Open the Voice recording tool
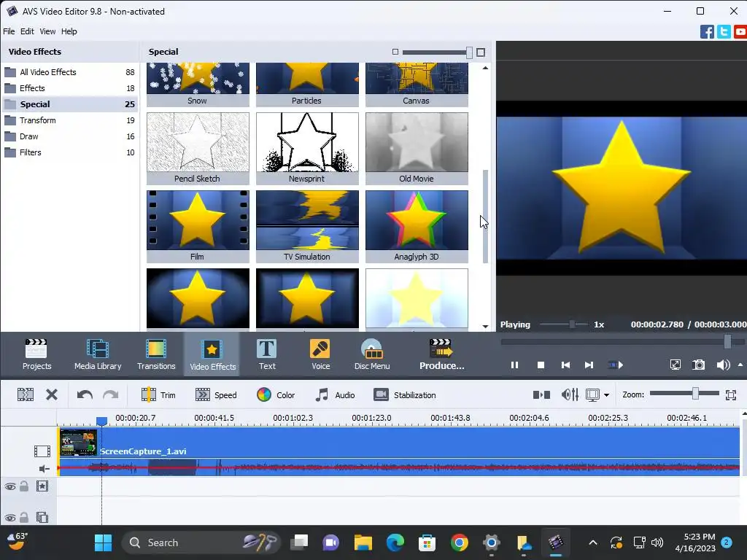 pos(320,354)
